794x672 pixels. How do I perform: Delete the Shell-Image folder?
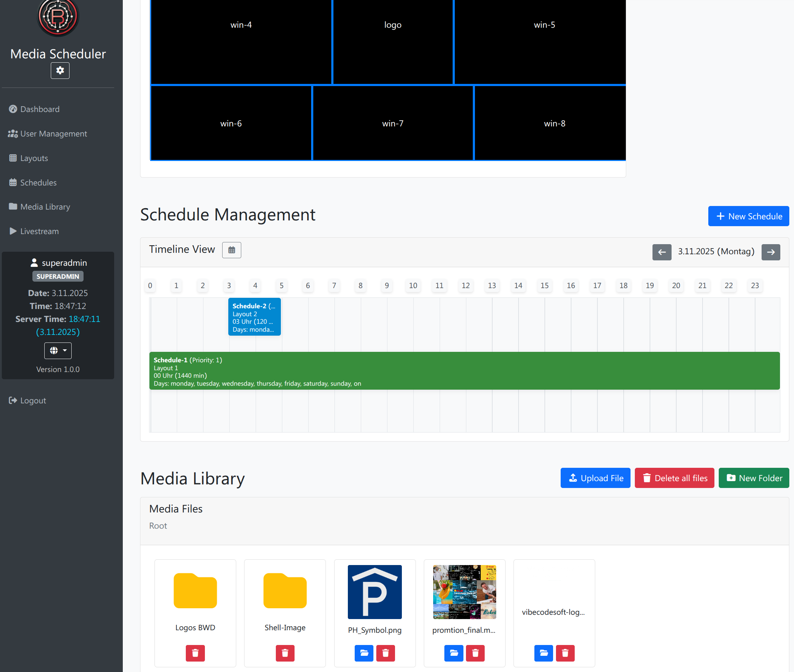284,653
